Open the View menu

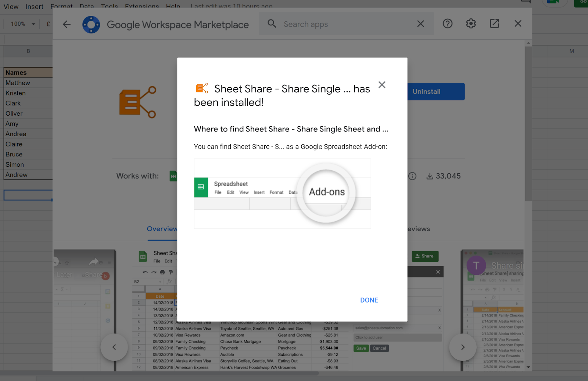click(11, 7)
